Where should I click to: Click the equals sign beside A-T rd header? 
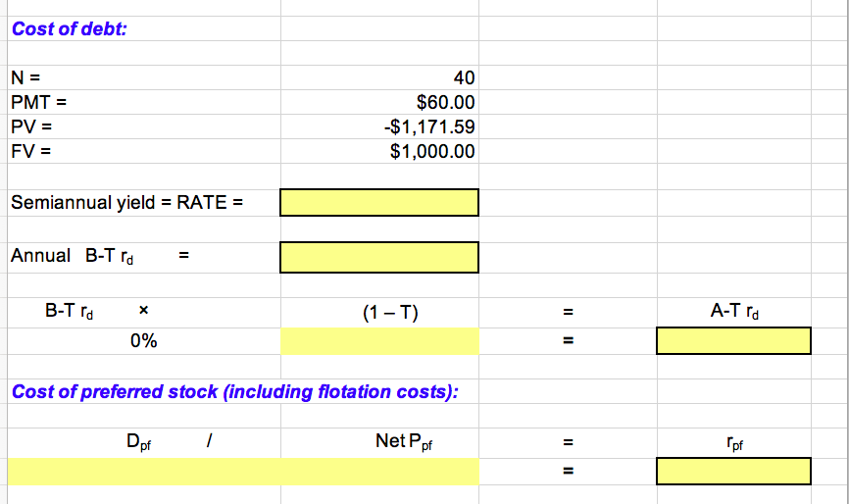(568, 312)
